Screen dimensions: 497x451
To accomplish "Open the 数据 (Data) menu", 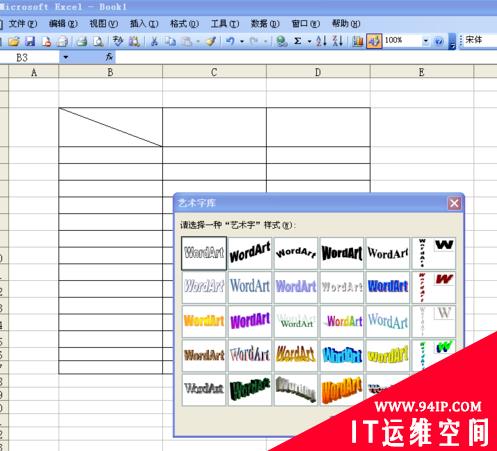I will tap(265, 24).
